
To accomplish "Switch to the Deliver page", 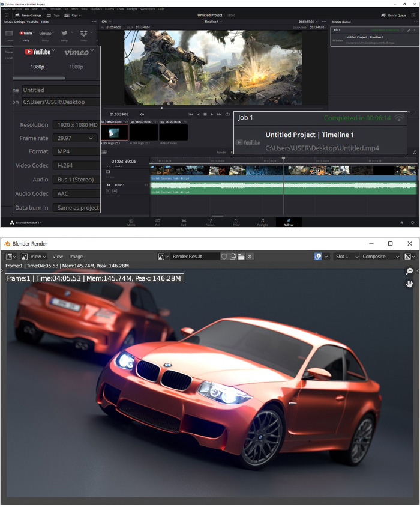I will tap(289, 222).
